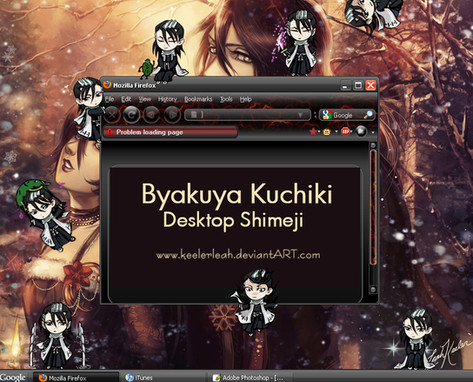The image size is (473, 382).
Task: Click the magnifying glass search icon
Action: coord(368,115)
